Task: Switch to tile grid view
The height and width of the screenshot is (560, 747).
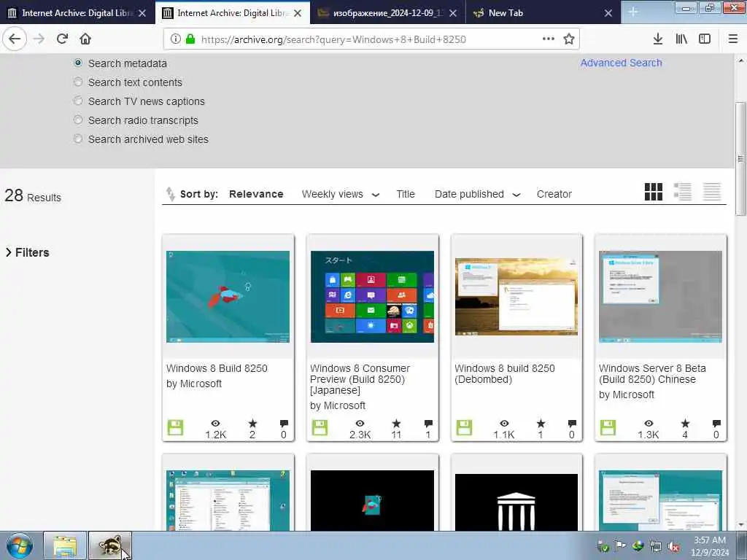Action: [653, 192]
